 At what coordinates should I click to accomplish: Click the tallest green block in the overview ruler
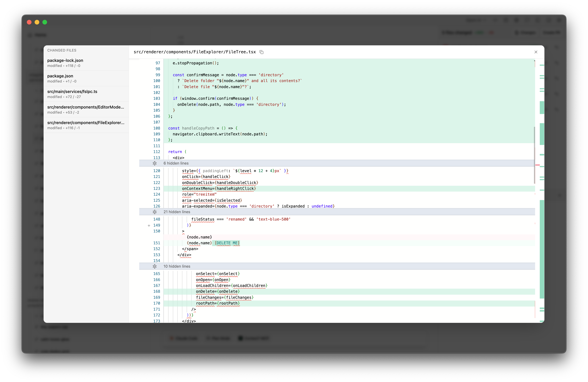click(542, 249)
